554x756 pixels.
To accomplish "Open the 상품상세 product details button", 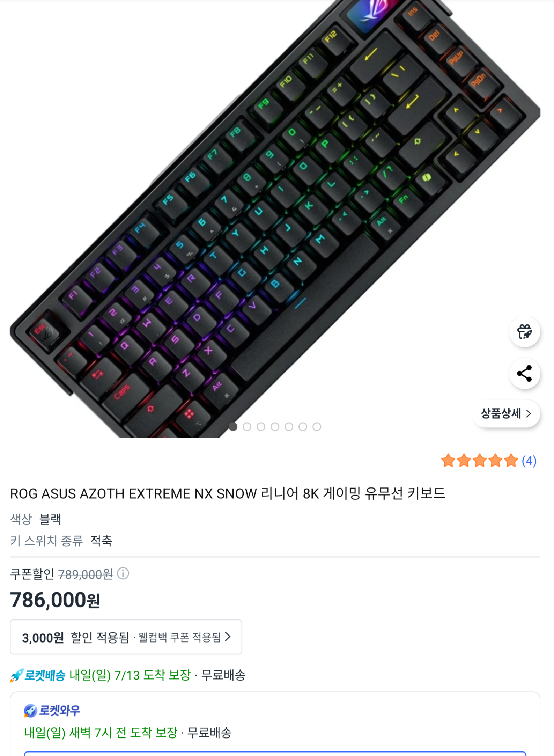I will tap(507, 414).
